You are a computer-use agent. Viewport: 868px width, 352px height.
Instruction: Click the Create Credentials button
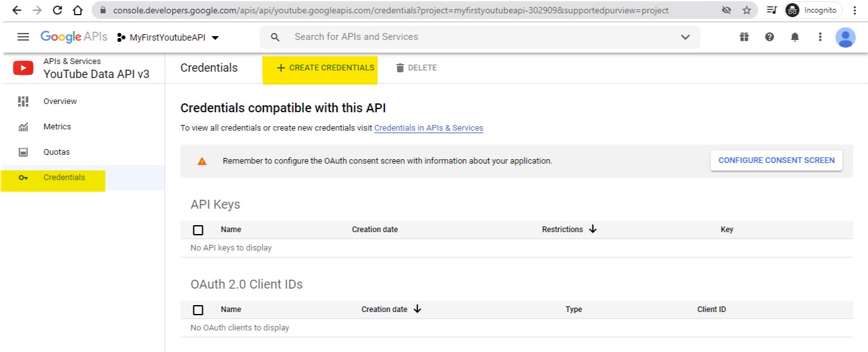325,68
